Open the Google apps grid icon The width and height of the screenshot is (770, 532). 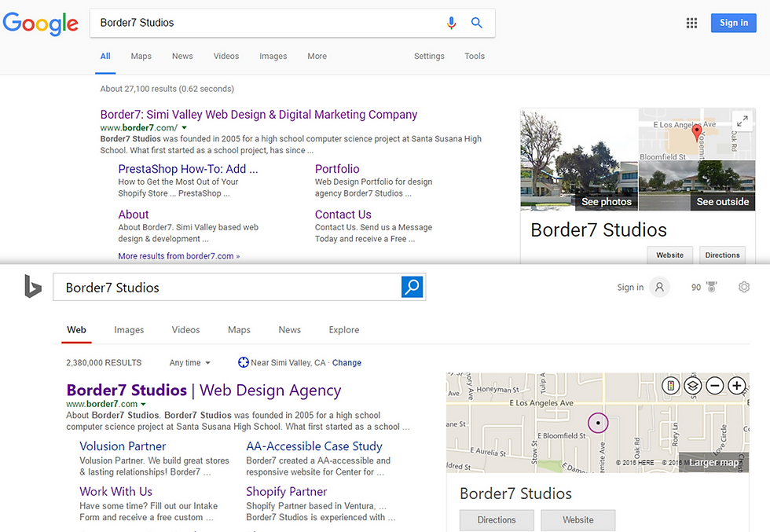click(691, 23)
